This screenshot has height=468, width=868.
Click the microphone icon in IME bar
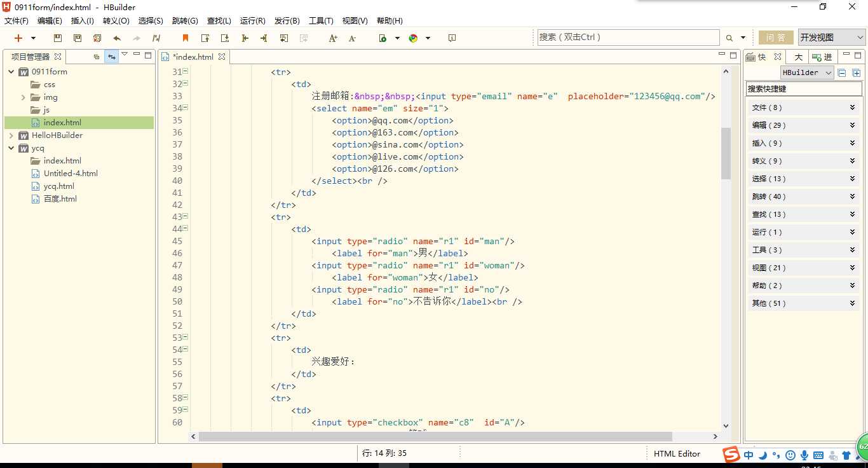tap(804, 455)
